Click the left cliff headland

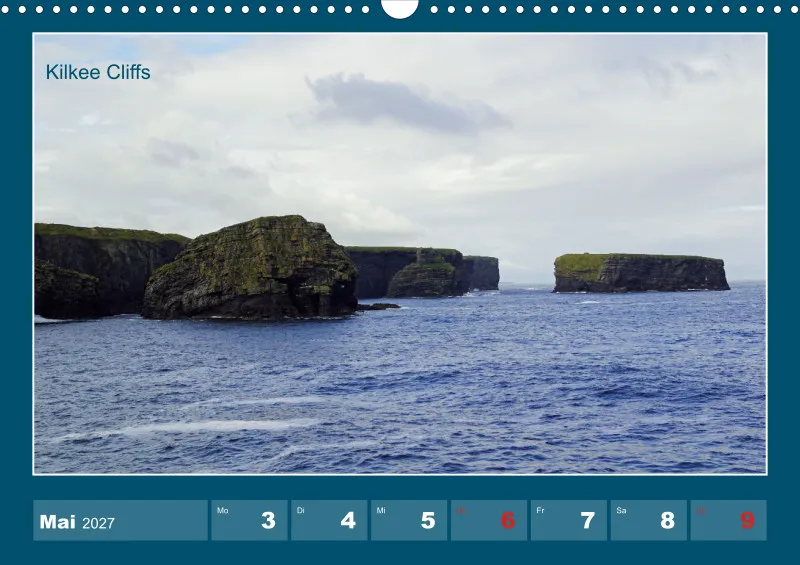[x=102, y=271]
